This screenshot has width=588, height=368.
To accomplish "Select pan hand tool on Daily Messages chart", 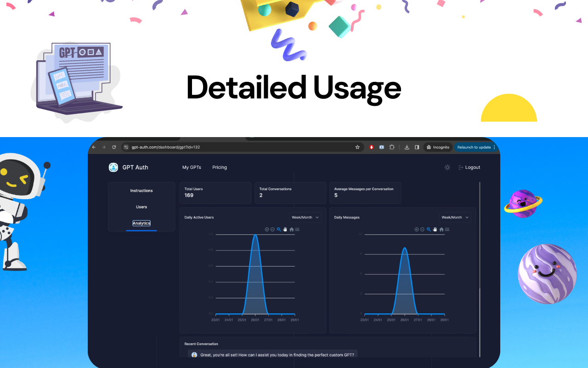I will pyautogui.click(x=435, y=229).
